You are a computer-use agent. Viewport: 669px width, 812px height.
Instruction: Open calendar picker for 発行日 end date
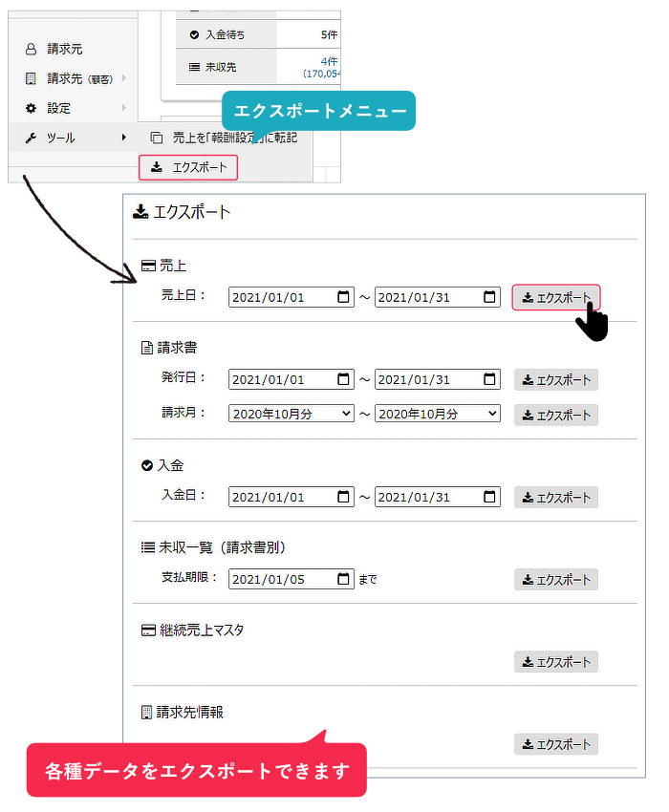point(490,379)
